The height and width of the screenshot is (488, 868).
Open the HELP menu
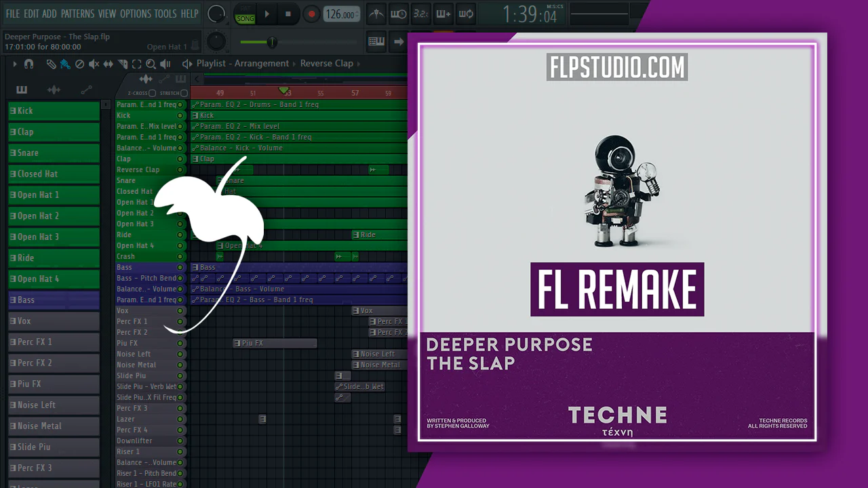coord(190,14)
